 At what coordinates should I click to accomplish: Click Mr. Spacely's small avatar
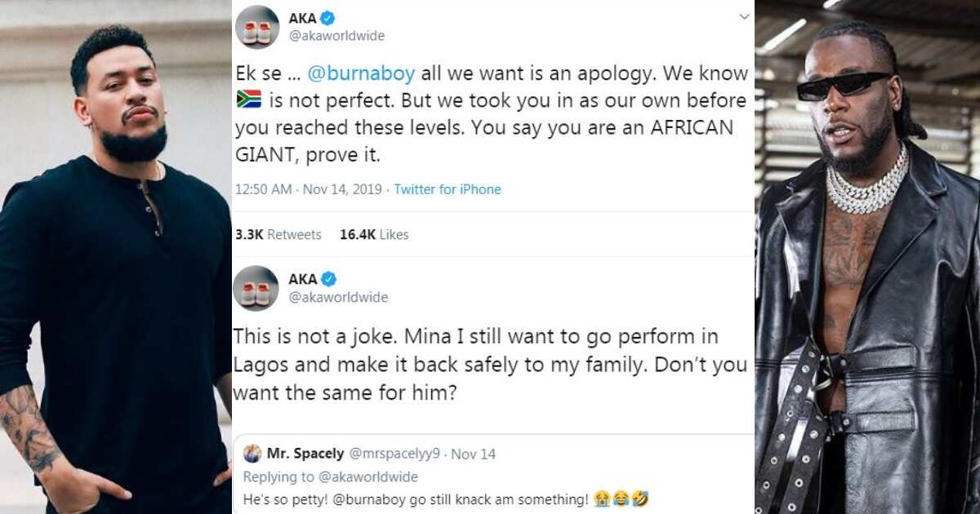coord(252,454)
